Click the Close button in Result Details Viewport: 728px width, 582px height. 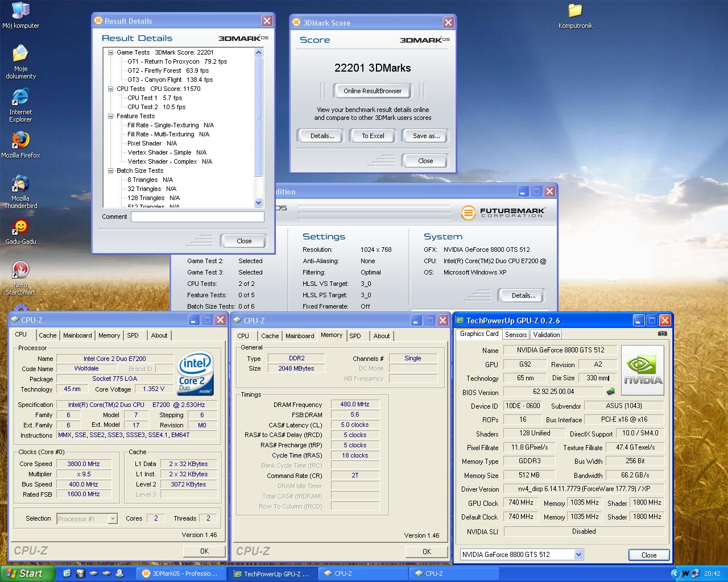244,241
